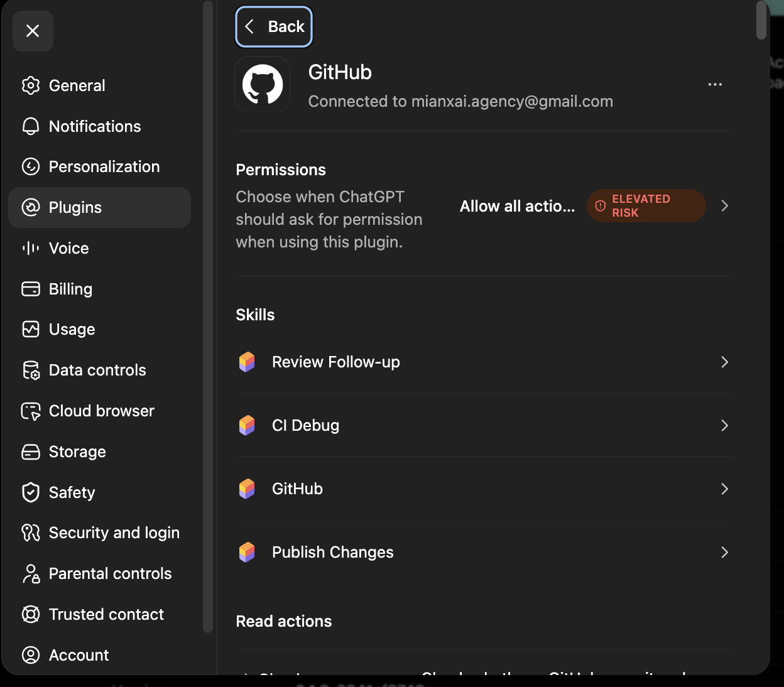The image size is (784, 687).
Task: Click the Parental controls person icon
Action: pyautogui.click(x=31, y=573)
